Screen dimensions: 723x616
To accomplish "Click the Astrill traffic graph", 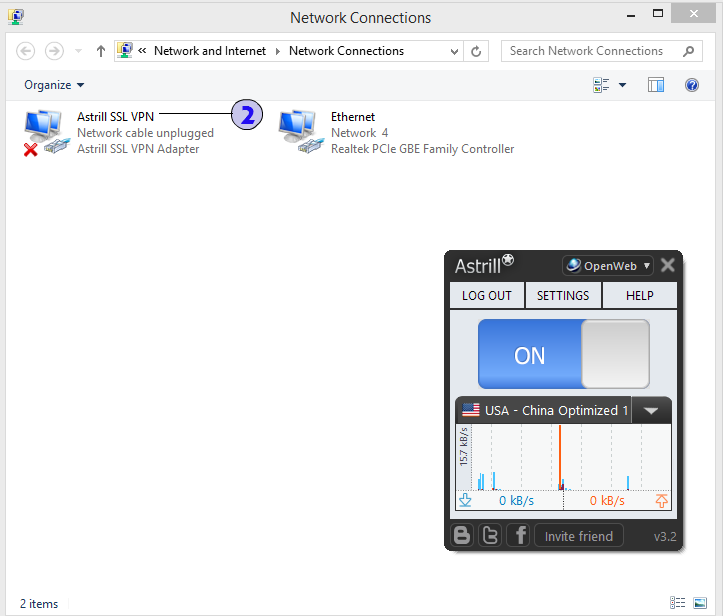I will tap(563, 457).
